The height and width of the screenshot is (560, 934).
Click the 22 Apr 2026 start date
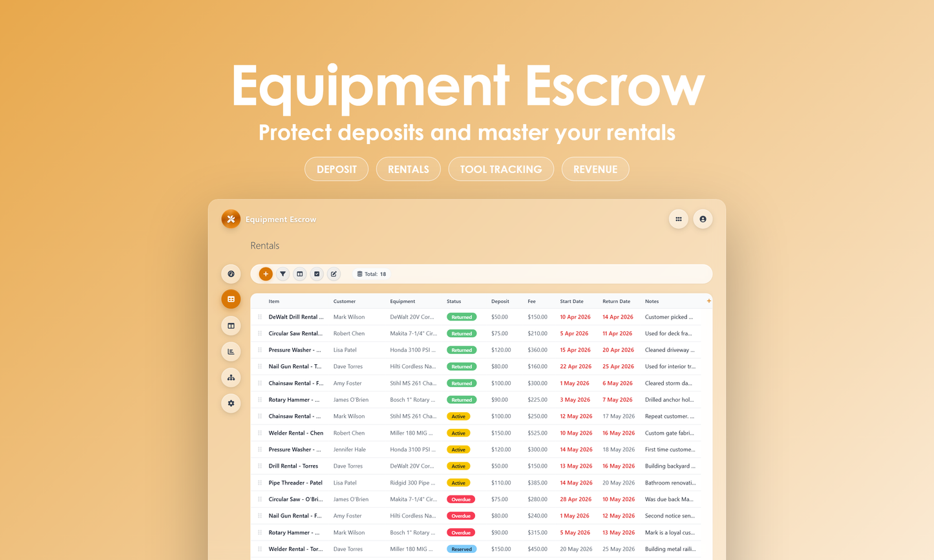coord(575,366)
